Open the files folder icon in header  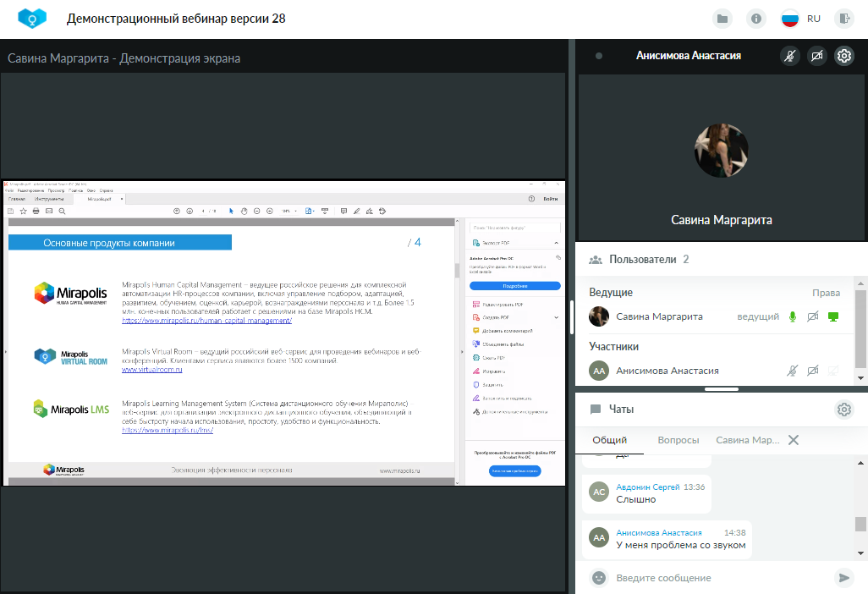[722, 19]
